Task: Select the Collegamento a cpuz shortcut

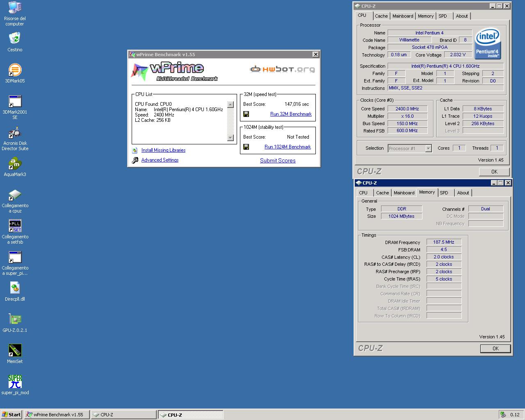Action: (15, 201)
